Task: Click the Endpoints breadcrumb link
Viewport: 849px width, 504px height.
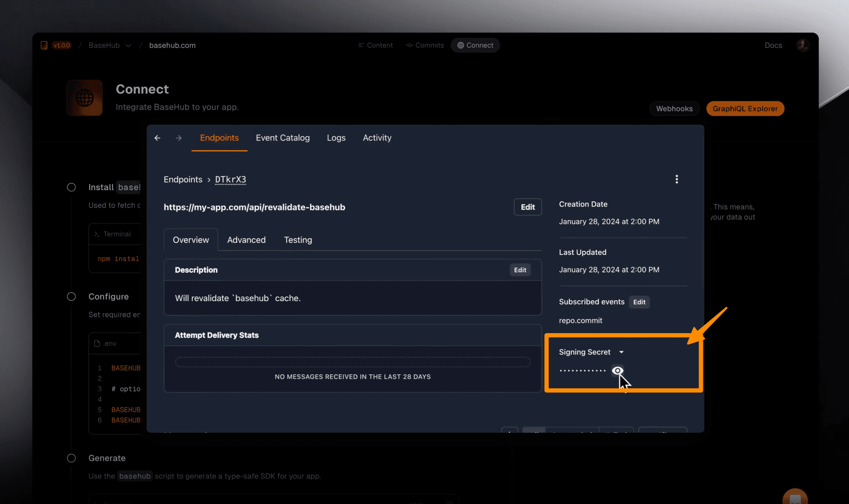Action: pos(183,179)
